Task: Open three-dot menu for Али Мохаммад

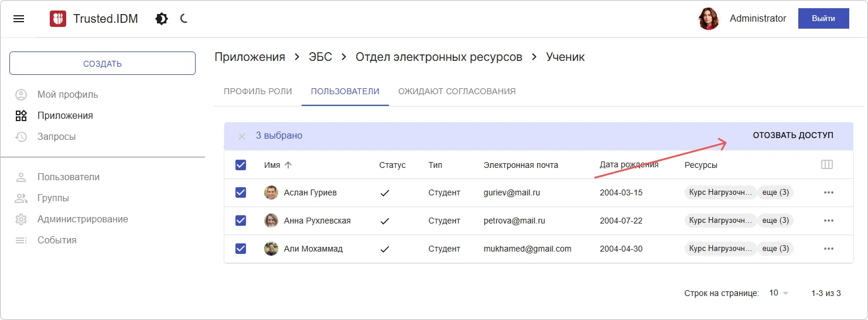Action: [x=828, y=249]
